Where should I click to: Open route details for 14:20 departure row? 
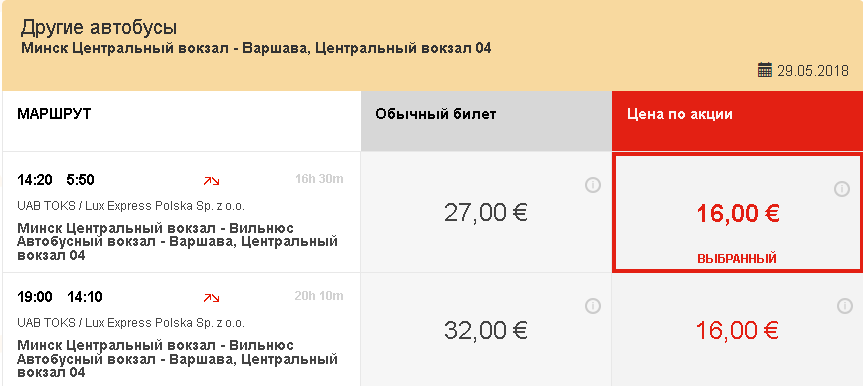pos(181,213)
